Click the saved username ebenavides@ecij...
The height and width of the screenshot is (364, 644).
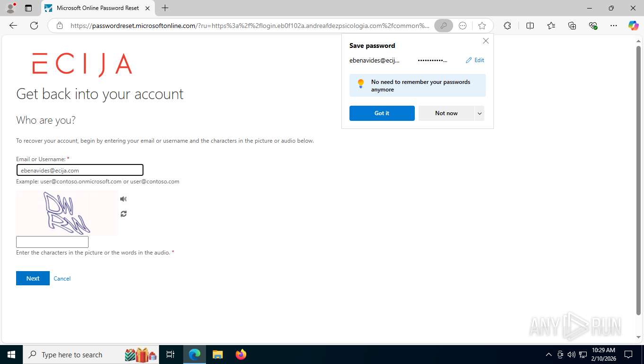pyautogui.click(x=375, y=60)
